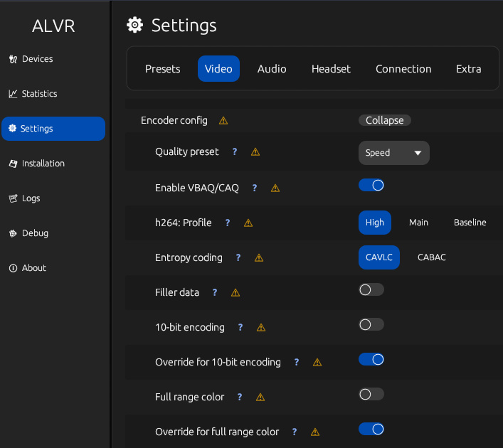
Task: Click the Entropy coding warning icon
Action: click(259, 257)
